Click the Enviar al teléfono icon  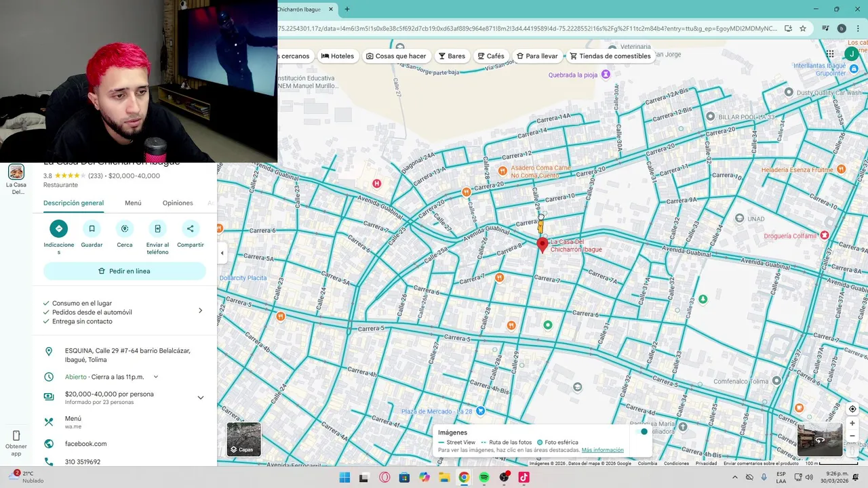[157, 228]
